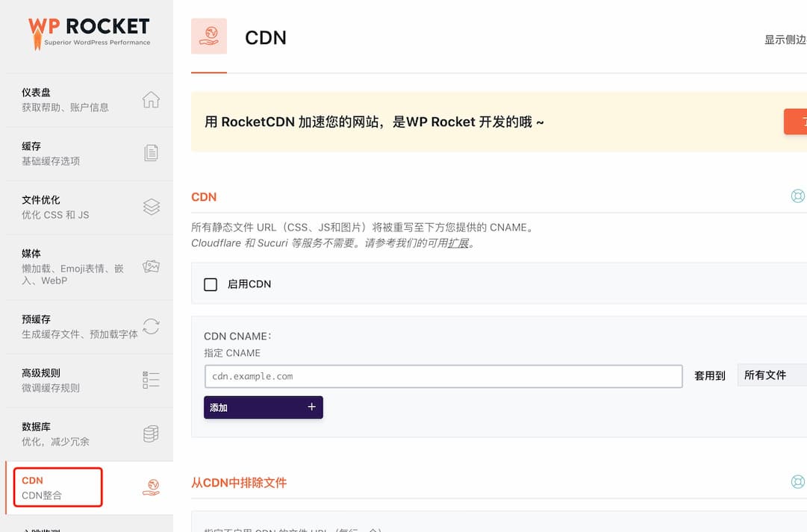This screenshot has height=532, width=807.
Task: Open 媒体 menu item
Action: [x=90, y=267]
